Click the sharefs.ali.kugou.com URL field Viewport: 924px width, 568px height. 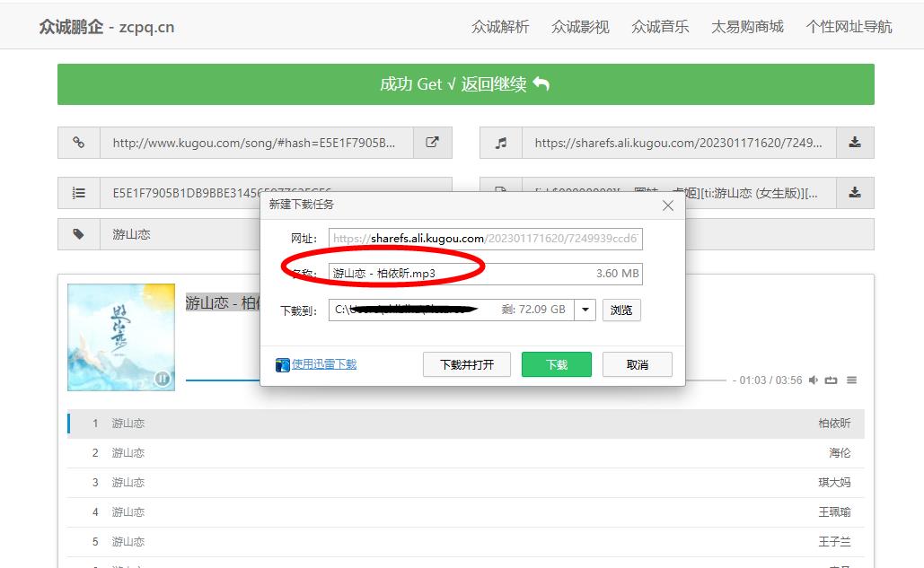(x=679, y=143)
